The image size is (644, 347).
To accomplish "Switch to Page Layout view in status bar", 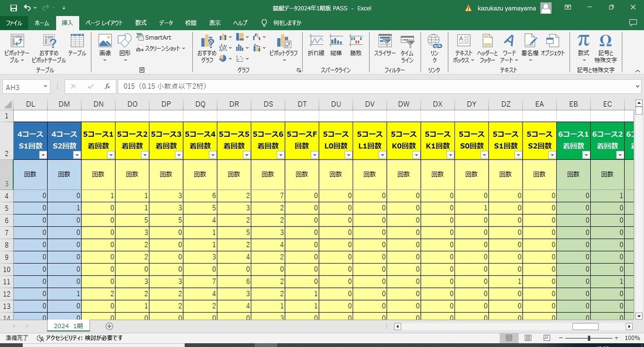I will tap(528, 338).
